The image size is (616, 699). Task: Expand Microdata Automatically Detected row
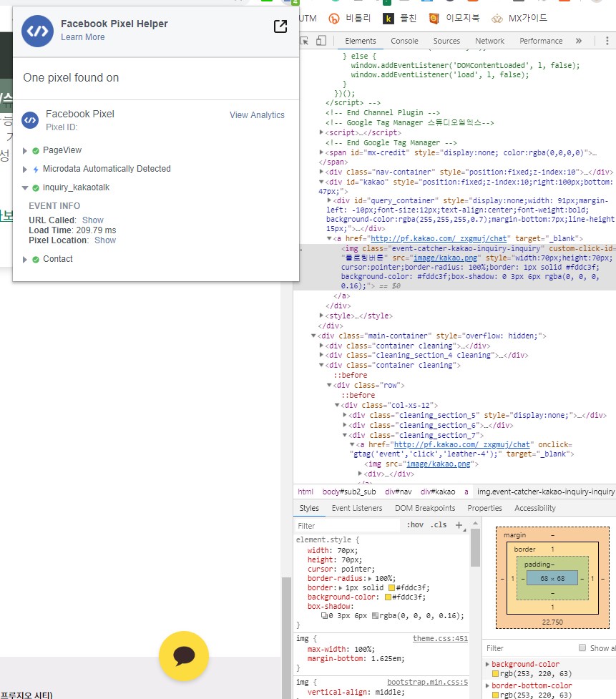(25, 170)
